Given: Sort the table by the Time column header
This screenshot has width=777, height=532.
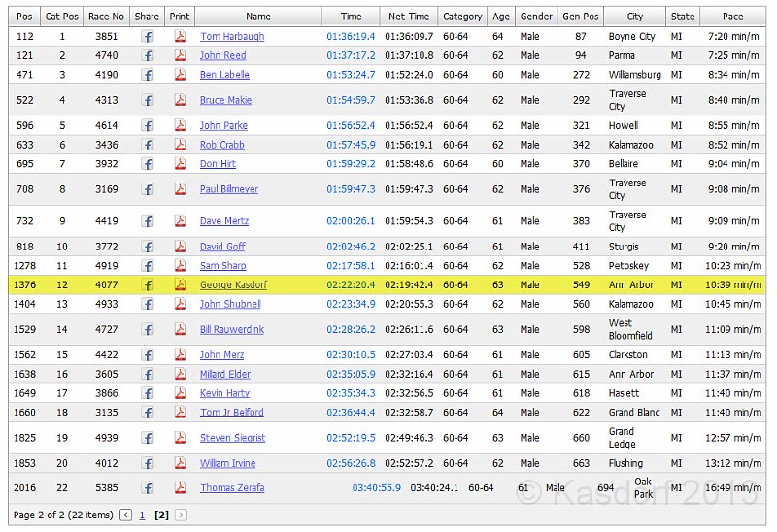Looking at the screenshot, I should point(352,17).
